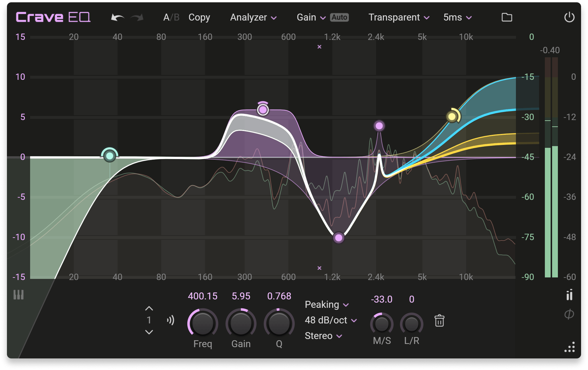Open the preset folder icon
This screenshot has width=588, height=370.
[507, 18]
